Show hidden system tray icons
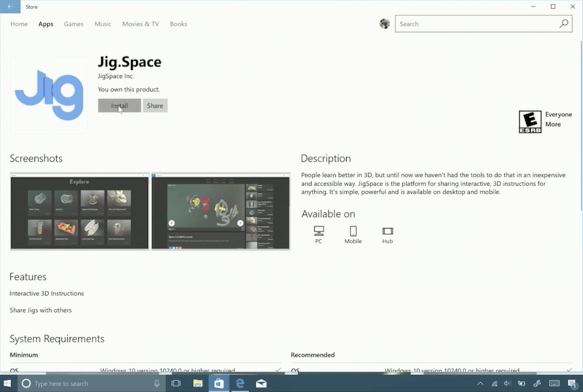 tap(480, 383)
